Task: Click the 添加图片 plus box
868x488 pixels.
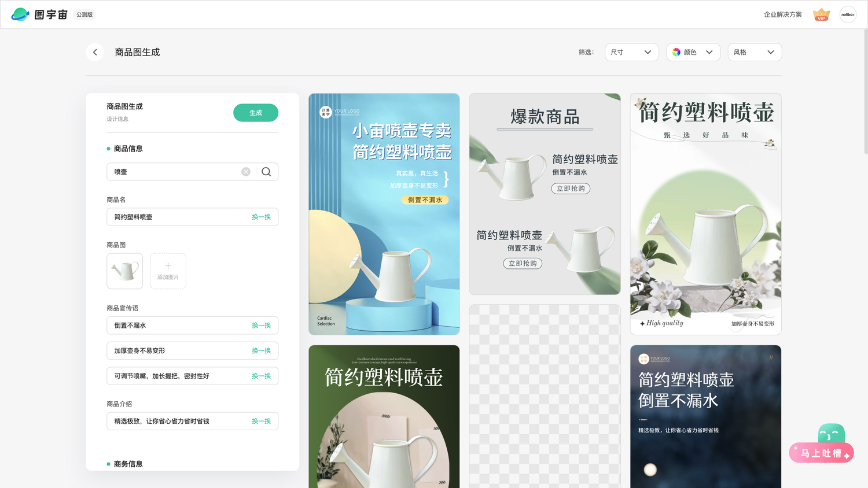Action: (168, 271)
